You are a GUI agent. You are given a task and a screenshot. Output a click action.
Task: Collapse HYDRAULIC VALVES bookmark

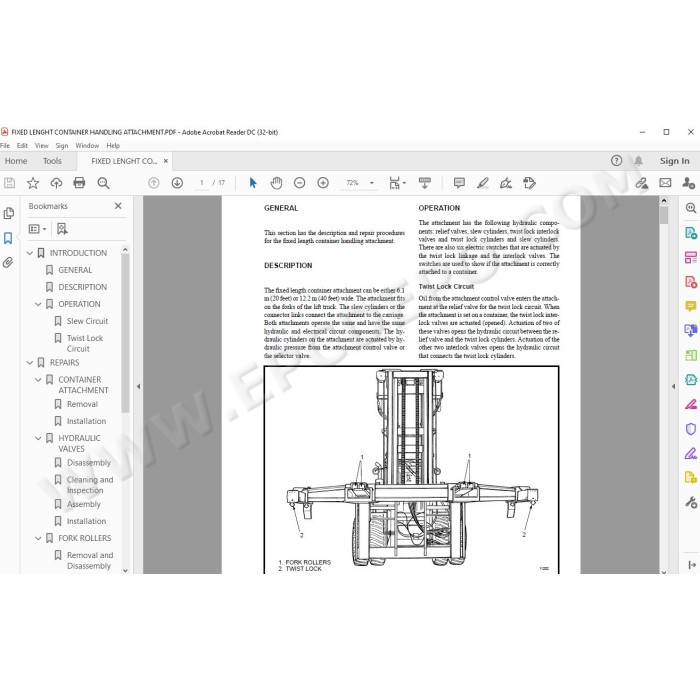(x=38, y=438)
